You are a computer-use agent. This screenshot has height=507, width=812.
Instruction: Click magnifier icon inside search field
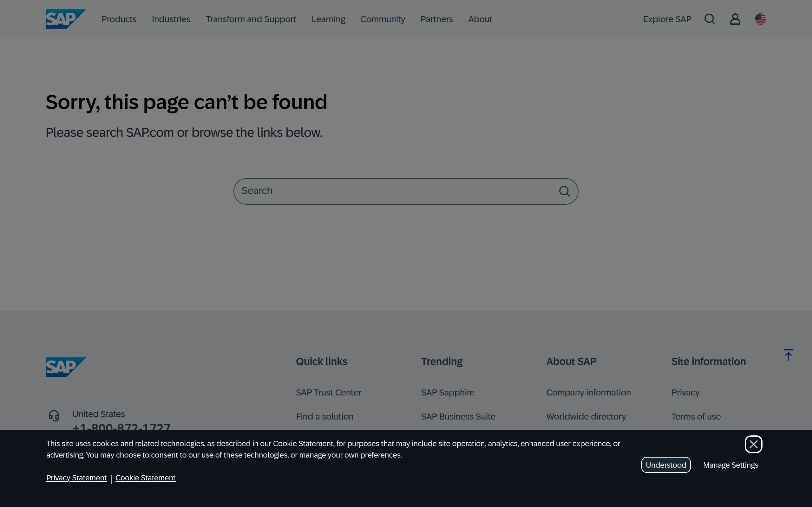pyautogui.click(x=564, y=191)
